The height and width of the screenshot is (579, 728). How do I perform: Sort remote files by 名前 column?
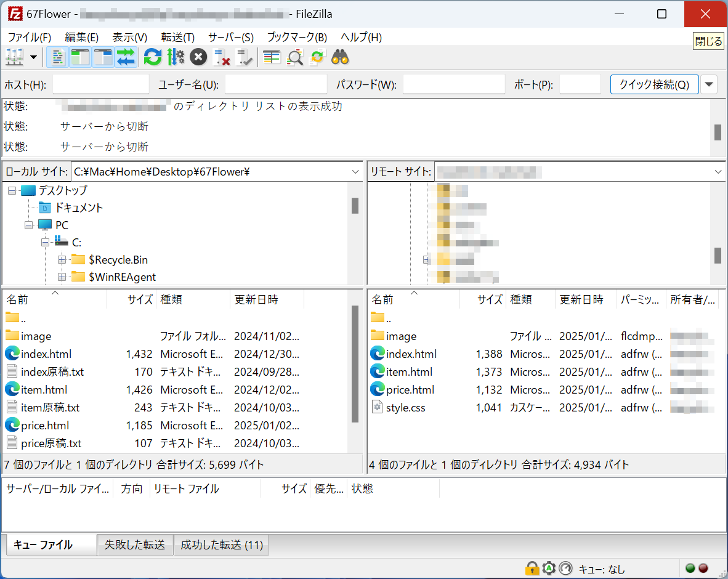point(414,299)
